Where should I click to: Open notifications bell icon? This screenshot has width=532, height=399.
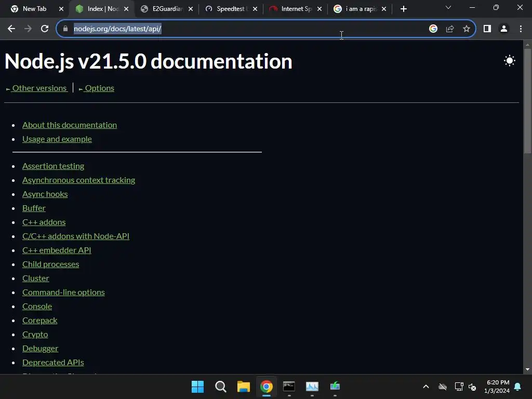518,387
